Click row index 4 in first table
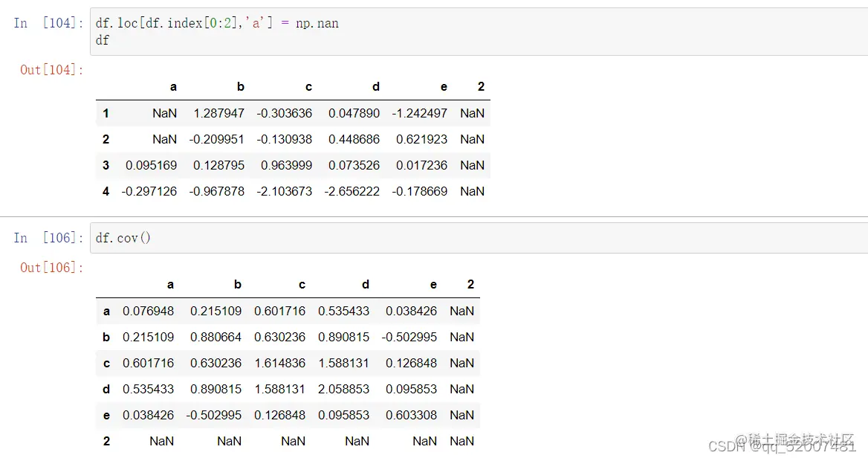The width and height of the screenshot is (868, 461). (106, 192)
